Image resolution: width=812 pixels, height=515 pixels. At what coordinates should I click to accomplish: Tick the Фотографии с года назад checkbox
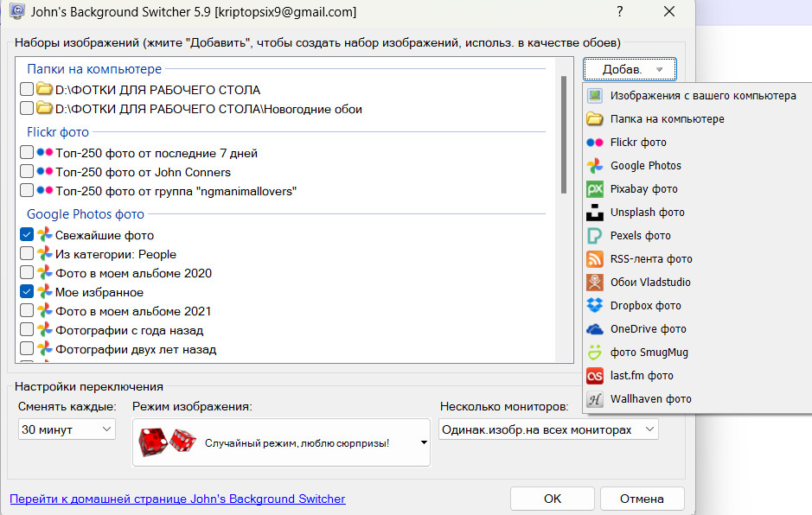(x=27, y=330)
